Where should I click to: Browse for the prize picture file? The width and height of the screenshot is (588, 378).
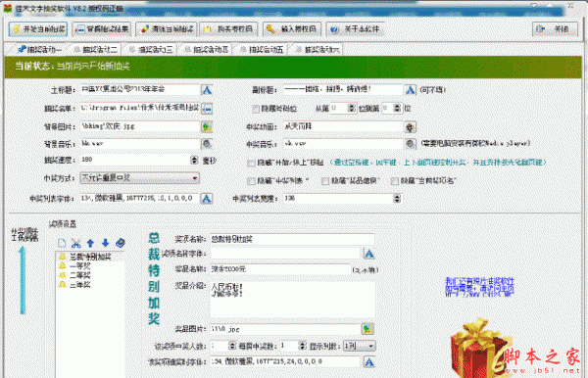click(x=367, y=329)
